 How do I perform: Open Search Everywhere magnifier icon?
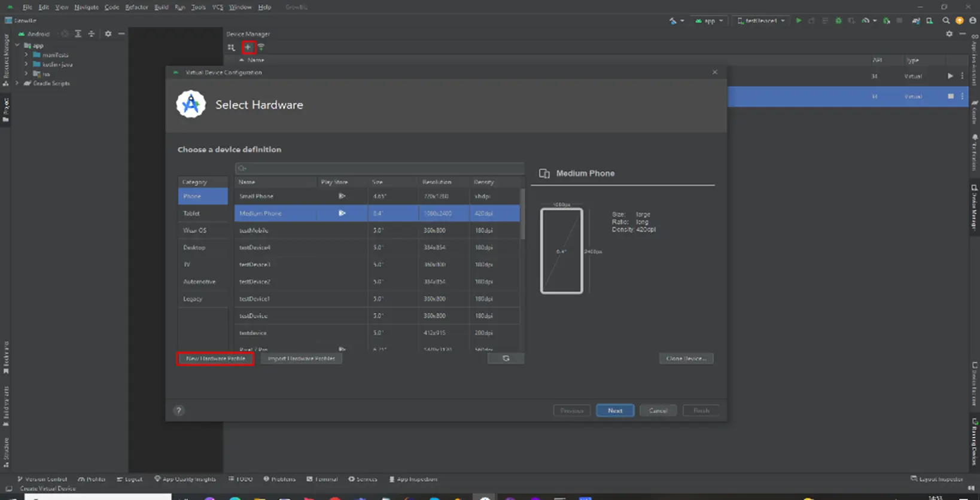pos(946,21)
